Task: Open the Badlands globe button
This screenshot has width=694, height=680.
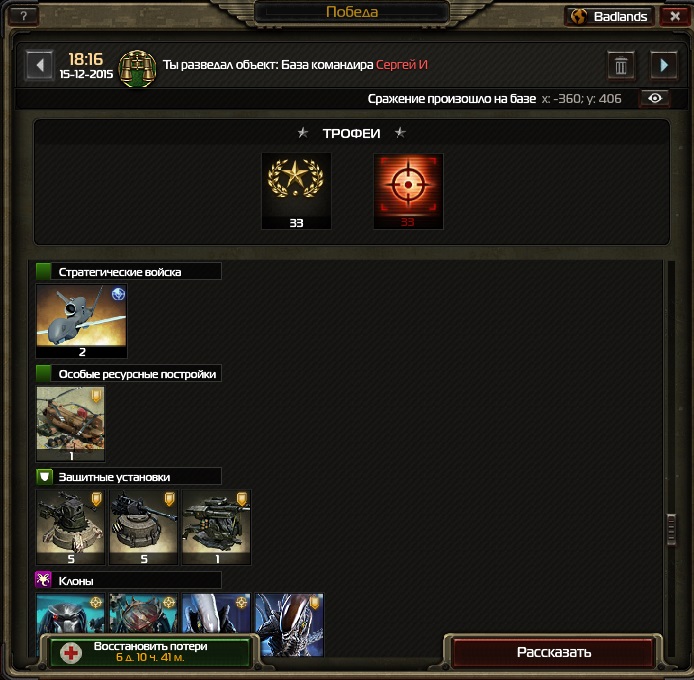Action: [x=609, y=16]
